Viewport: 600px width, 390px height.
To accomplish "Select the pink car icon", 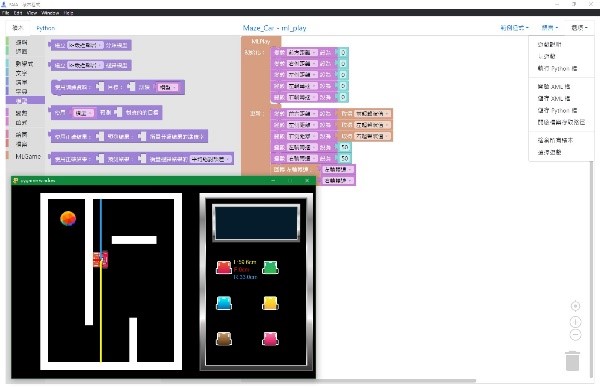I will [x=270, y=339].
